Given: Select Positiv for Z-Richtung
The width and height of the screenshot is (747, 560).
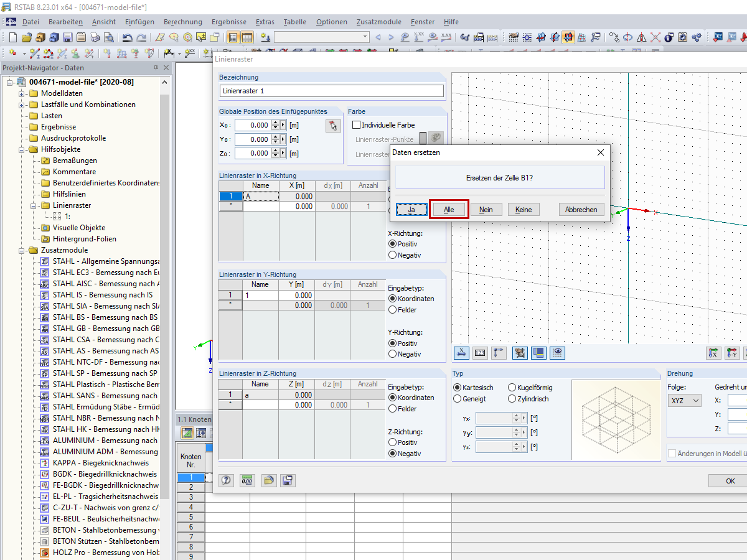Looking at the screenshot, I should 392,442.
